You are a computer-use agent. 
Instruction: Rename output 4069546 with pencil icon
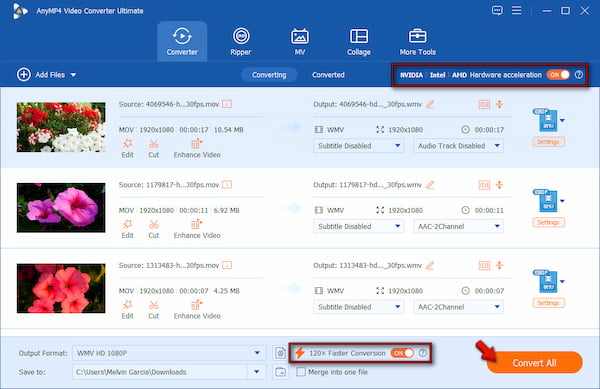point(430,104)
